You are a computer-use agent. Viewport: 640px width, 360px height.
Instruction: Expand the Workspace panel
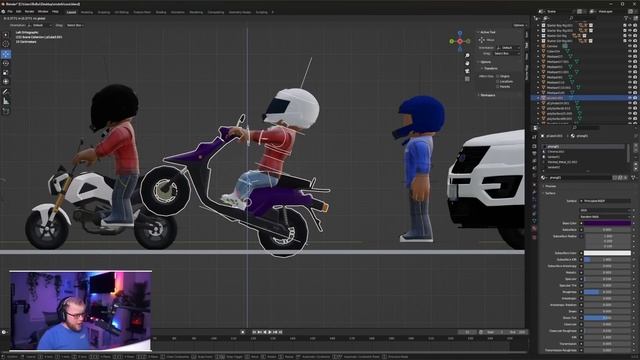[x=478, y=95]
